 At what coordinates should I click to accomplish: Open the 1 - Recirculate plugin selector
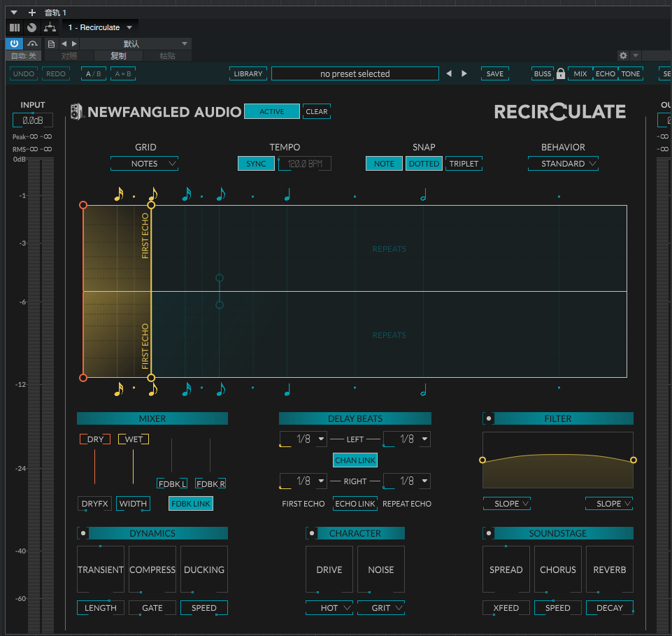(x=100, y=27)
